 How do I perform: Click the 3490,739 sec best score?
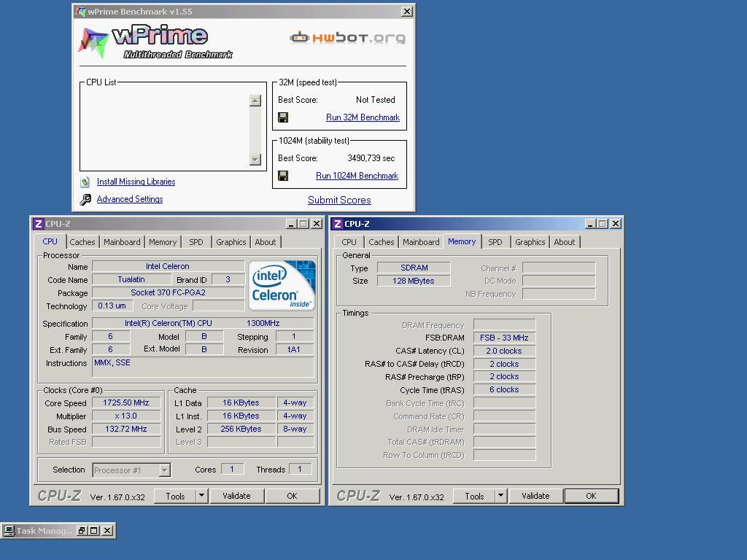(x=371, y=158)
